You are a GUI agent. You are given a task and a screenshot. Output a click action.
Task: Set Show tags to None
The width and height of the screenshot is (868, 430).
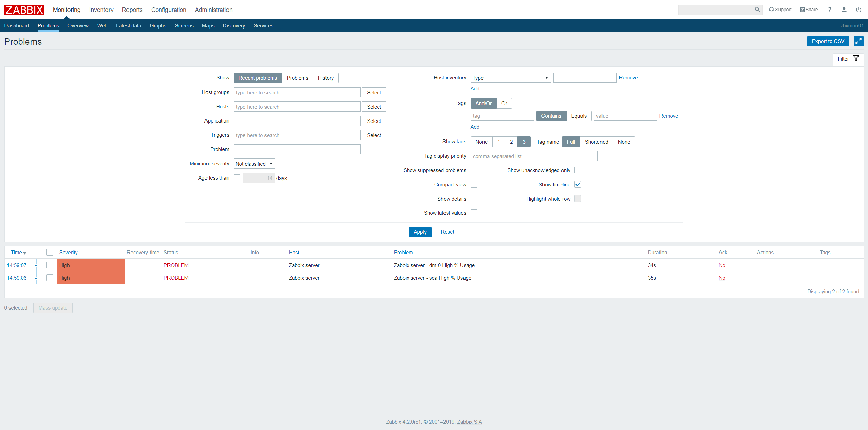(481, 142)
